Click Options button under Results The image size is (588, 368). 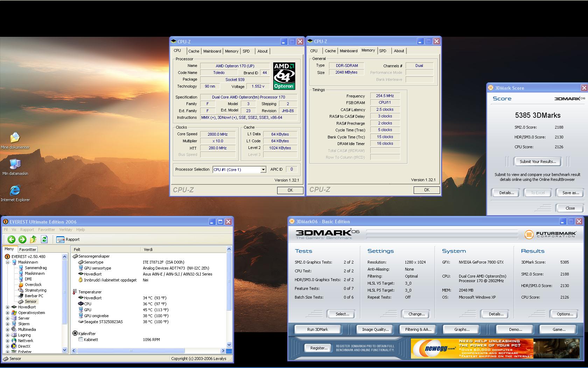click(565, 314)
